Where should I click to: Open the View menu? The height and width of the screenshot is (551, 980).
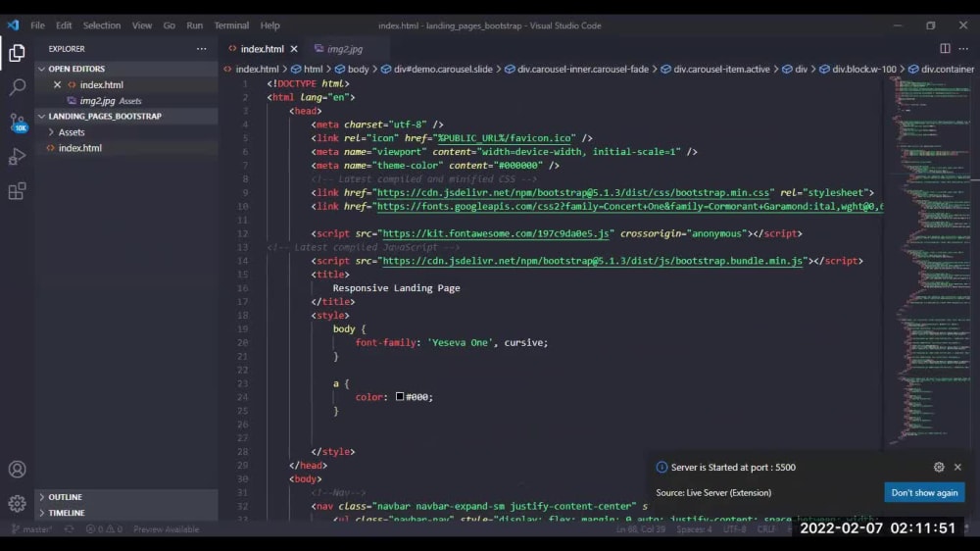pyautogui.click(x=142, y=25)
